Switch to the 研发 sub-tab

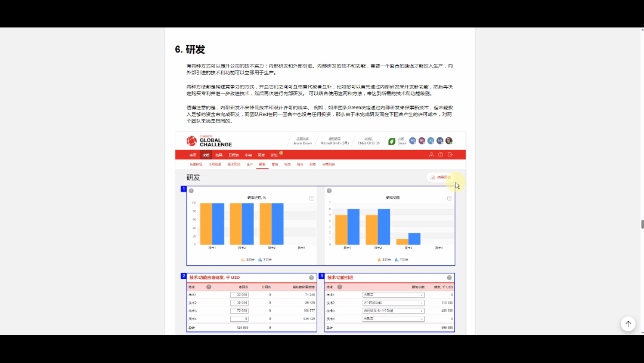(262, 164)
